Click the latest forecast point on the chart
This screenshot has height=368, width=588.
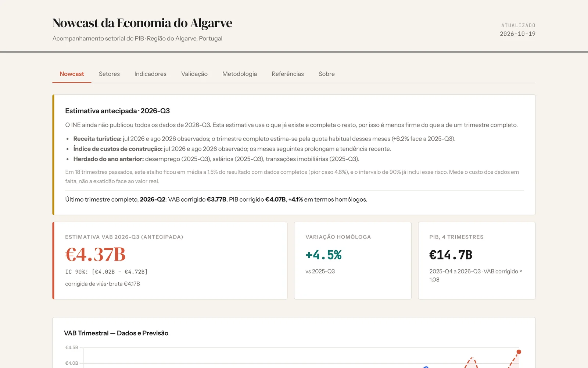pos(519,352)
